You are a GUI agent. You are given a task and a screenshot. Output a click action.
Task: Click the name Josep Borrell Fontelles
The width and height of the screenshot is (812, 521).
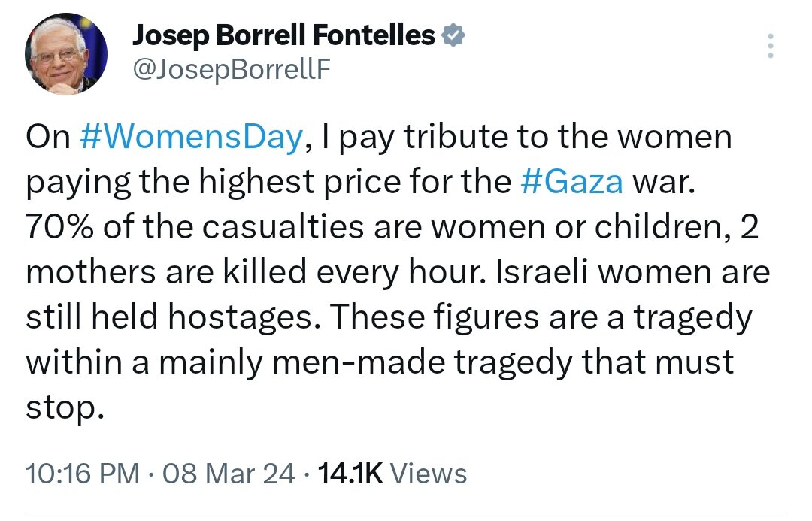tap(283, 35)
